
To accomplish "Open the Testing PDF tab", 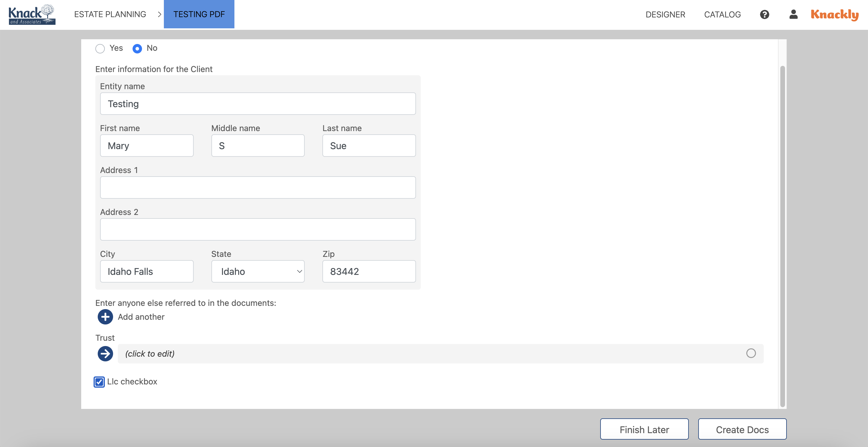I will [199, 14].
